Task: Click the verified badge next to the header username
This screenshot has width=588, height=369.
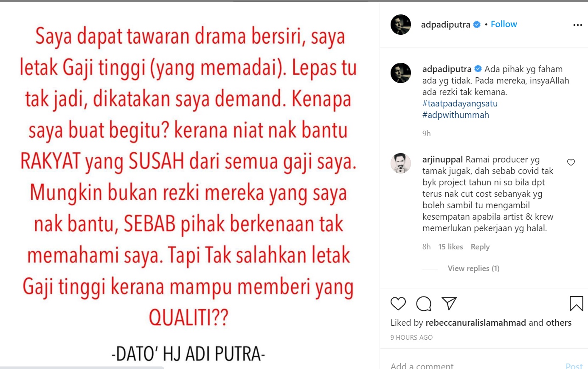Action: [x=477, y=25]
